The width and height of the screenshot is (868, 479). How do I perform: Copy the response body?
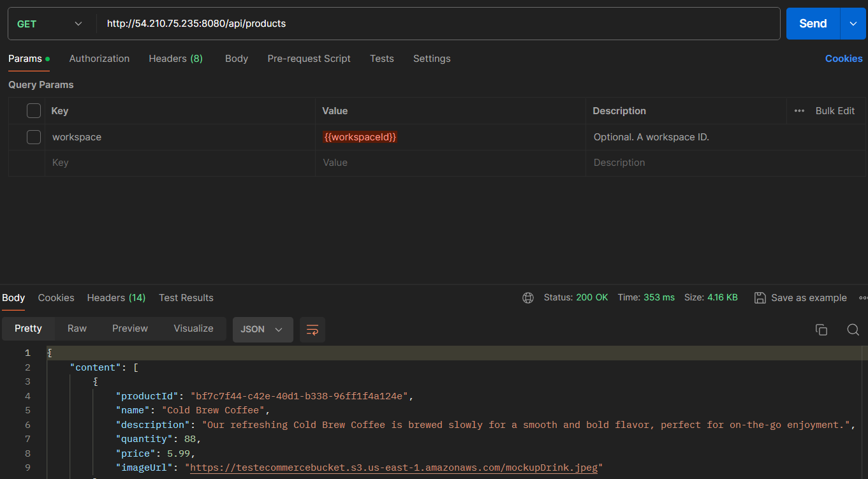coord(821,330)
